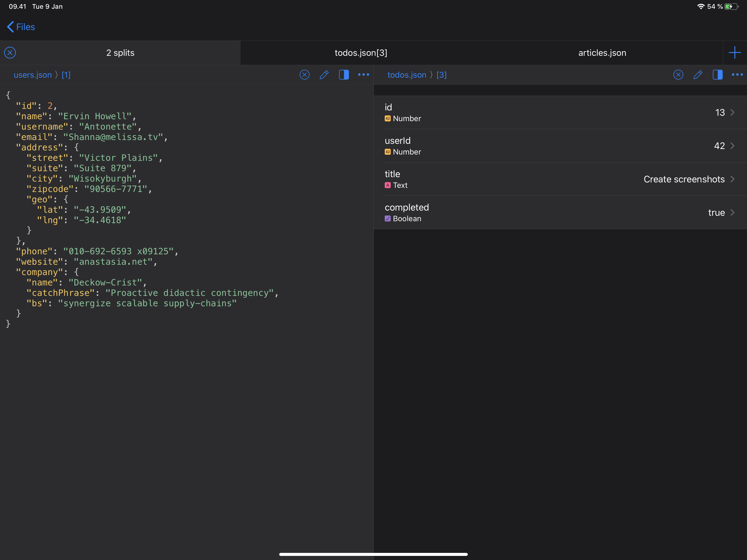Toggle split view icon in todos.json pane
Image resolution: width=747 pixels, height=560 pixels.
click(717, 75)
